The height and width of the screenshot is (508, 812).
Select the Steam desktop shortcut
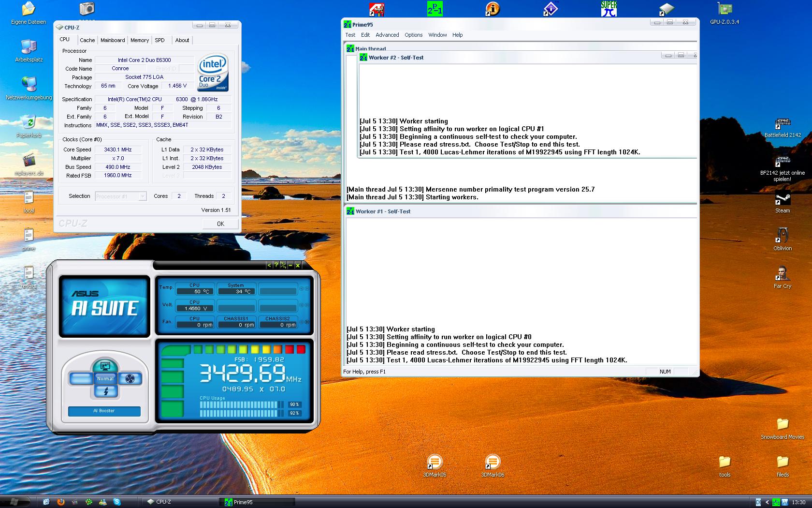coord(783,202)
